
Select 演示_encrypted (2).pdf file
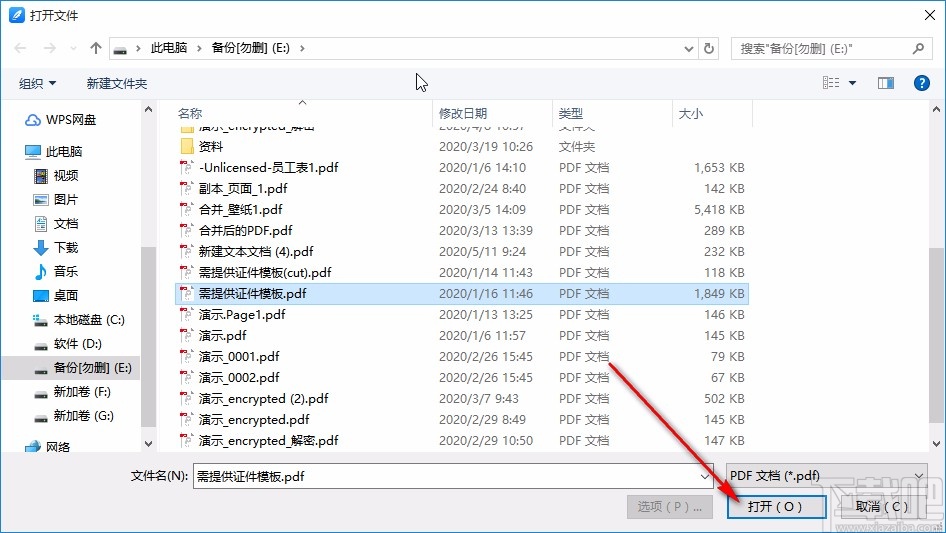coord(462,399)
